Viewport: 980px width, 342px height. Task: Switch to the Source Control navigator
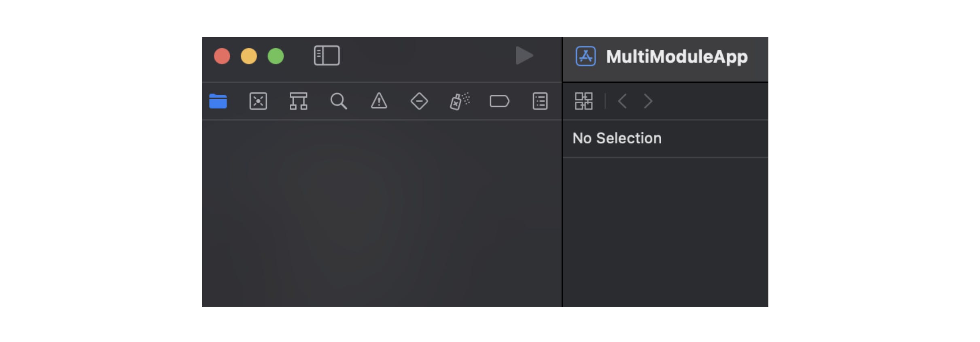coord(258,101)
